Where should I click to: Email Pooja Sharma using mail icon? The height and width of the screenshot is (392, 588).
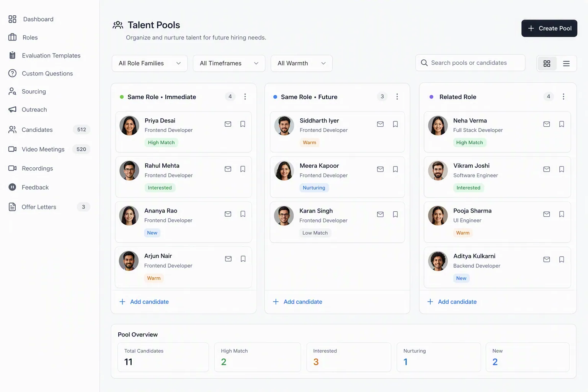[x=547, y=214]
